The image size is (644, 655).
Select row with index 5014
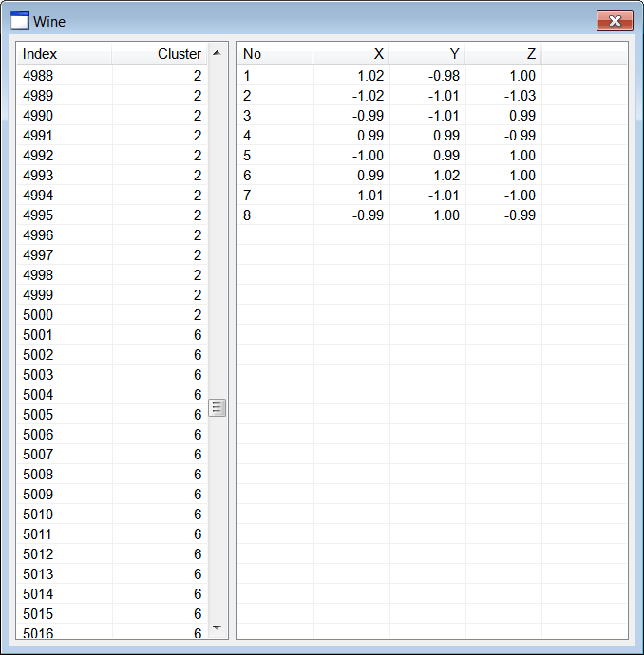(x=112, y=593)
